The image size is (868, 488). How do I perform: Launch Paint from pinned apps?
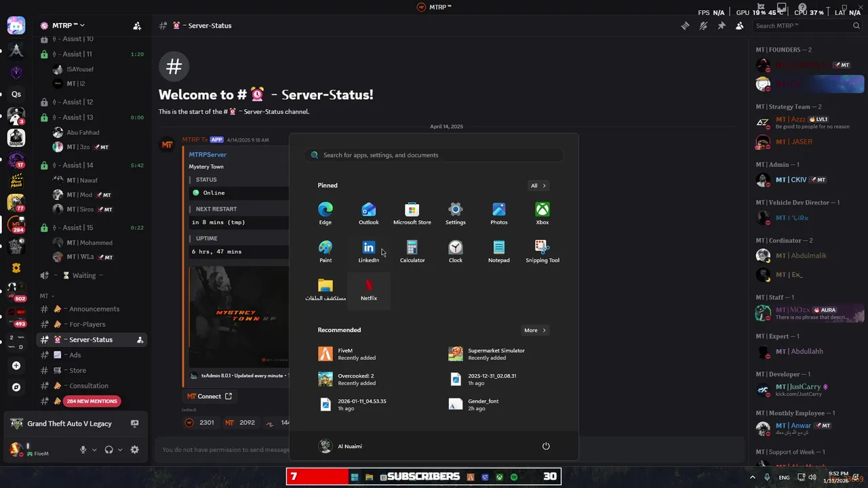[x=325, y=251]
